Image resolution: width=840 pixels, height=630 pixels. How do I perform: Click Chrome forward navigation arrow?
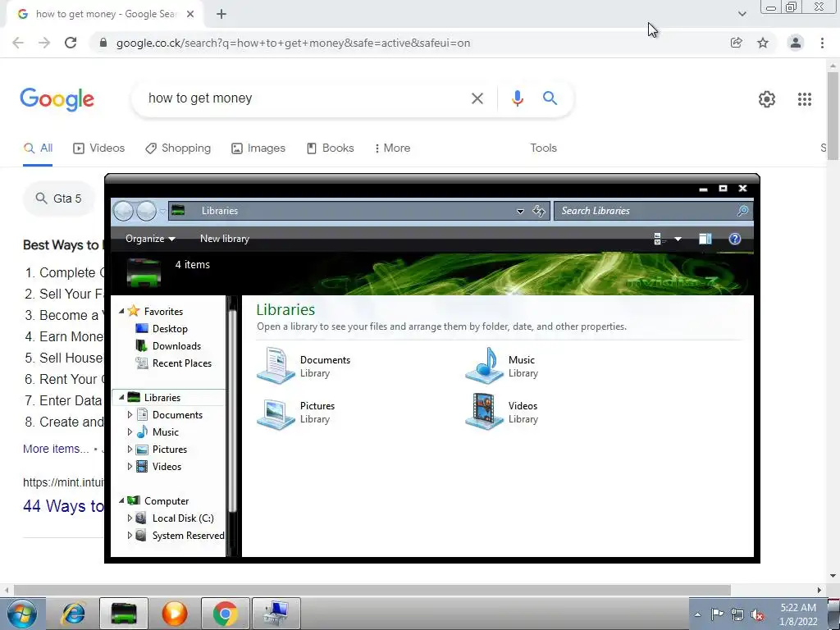(44, 43)
